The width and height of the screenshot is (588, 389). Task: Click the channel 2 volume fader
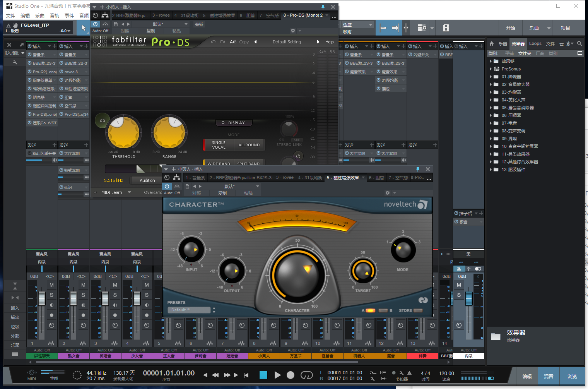click(73, 298)
